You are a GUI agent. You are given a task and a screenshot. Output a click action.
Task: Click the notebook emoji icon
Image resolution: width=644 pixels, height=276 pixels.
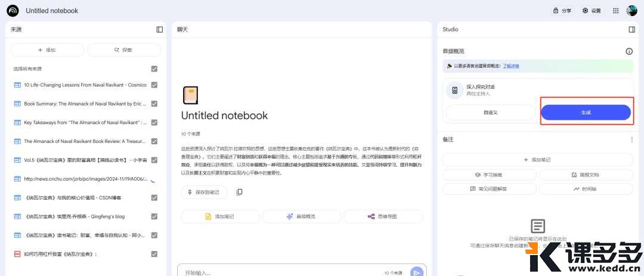190,95
